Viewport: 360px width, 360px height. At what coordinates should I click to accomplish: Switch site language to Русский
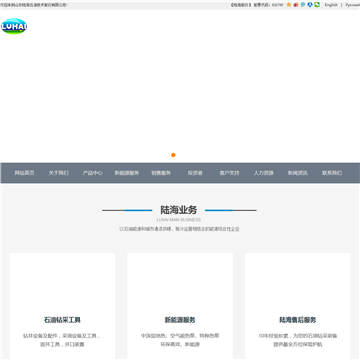click(x=352, y=5)
